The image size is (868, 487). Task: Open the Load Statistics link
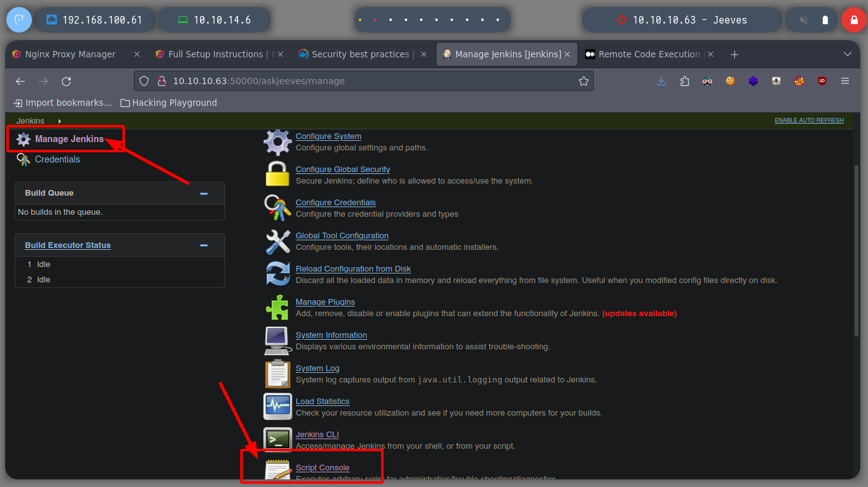(x=322, y=402)
